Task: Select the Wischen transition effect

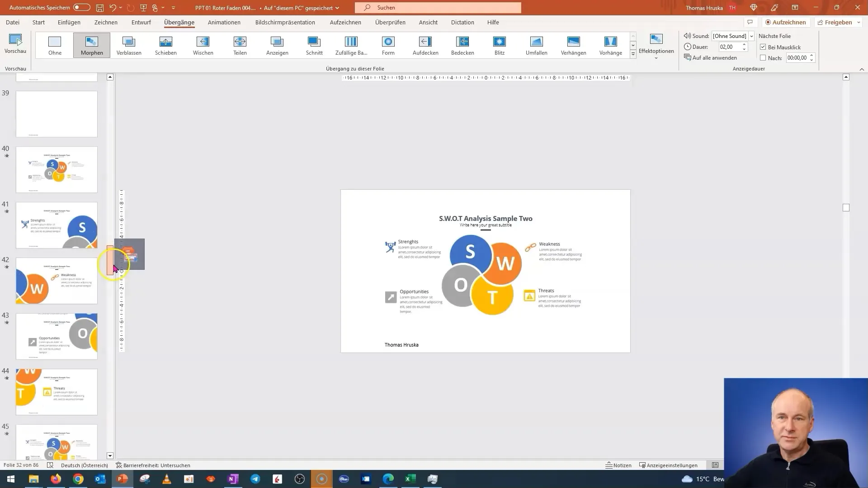Action: click(x=203, y=45)
